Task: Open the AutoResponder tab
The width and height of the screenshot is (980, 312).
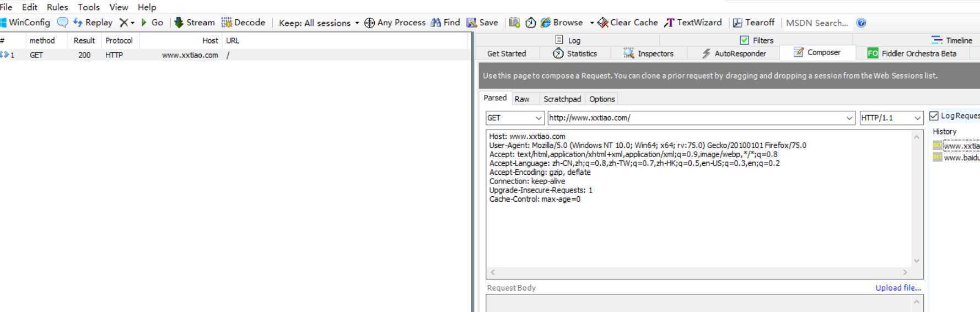Action: 734,53
